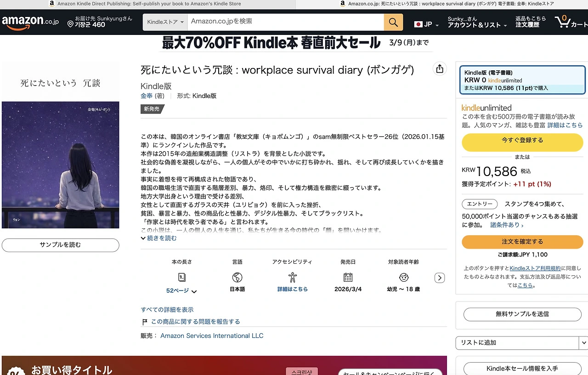Open the Kindleストア利用規約 link
This screenshot has height=375, width=588.
click(535, 268)
